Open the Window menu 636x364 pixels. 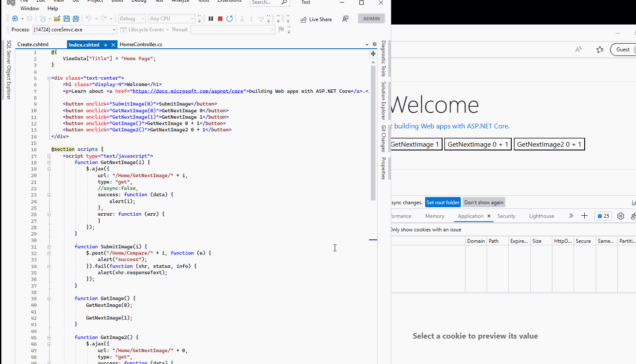tap(30, 8)
